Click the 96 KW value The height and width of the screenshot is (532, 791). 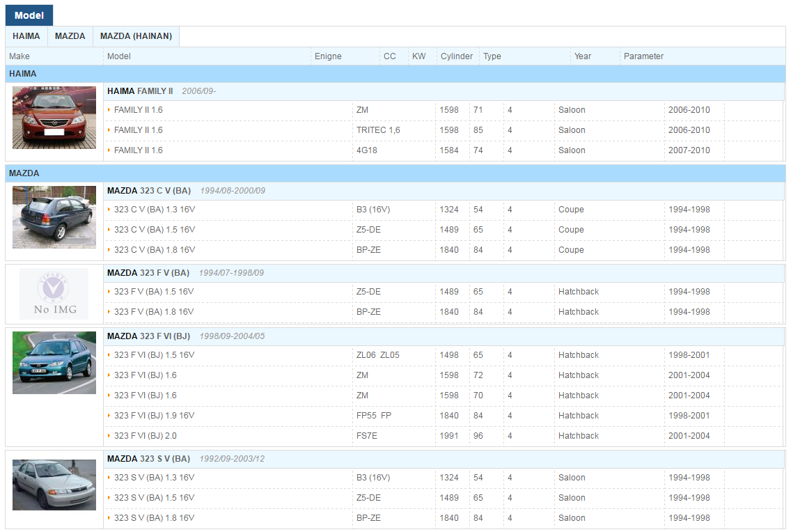478,436
